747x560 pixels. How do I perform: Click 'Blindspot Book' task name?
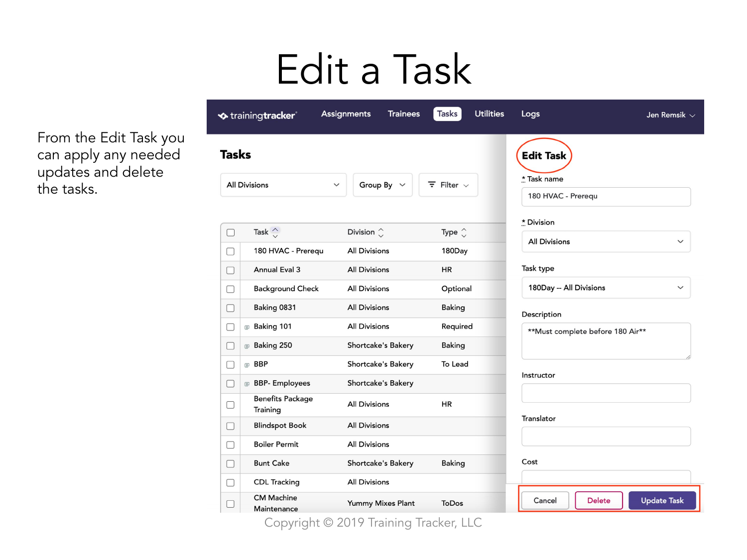pos(280,426)
